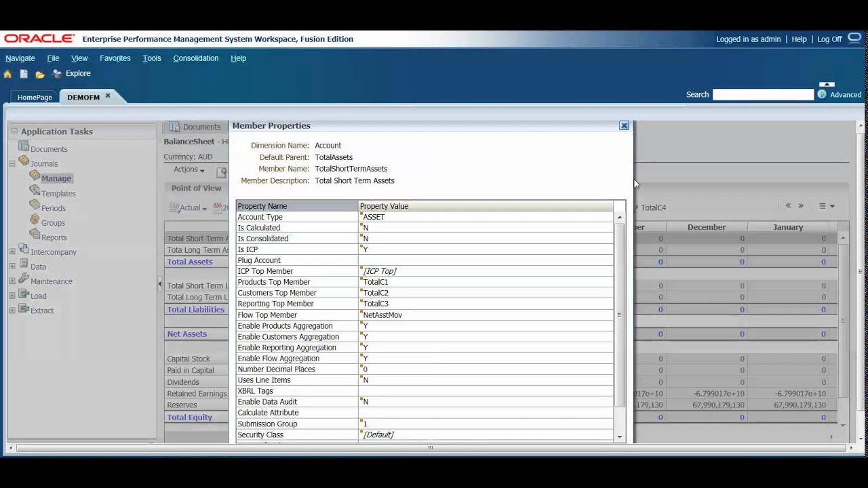Image resolution: width=868 pixels, height=488 pixels.
Task: Click the Security Class property row
Action: coord(425,435)
